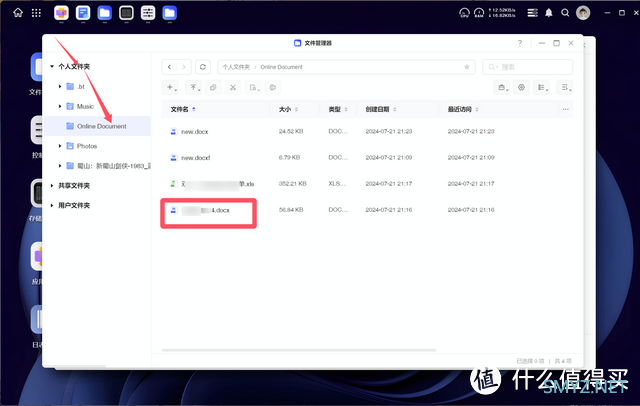Image resolution: width=640 pixels, height=406 pixels.
Task: Open the list view mode dropdown
Action: click(542, 87)
